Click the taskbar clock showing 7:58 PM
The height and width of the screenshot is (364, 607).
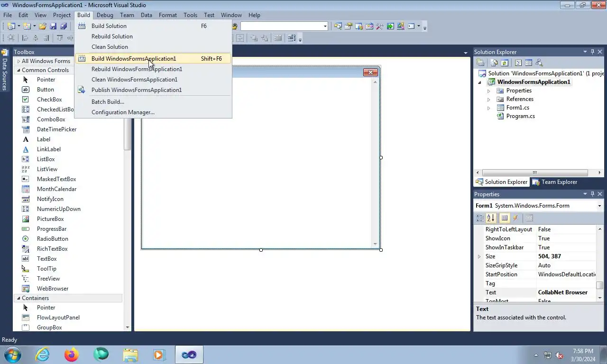point(583,351)
